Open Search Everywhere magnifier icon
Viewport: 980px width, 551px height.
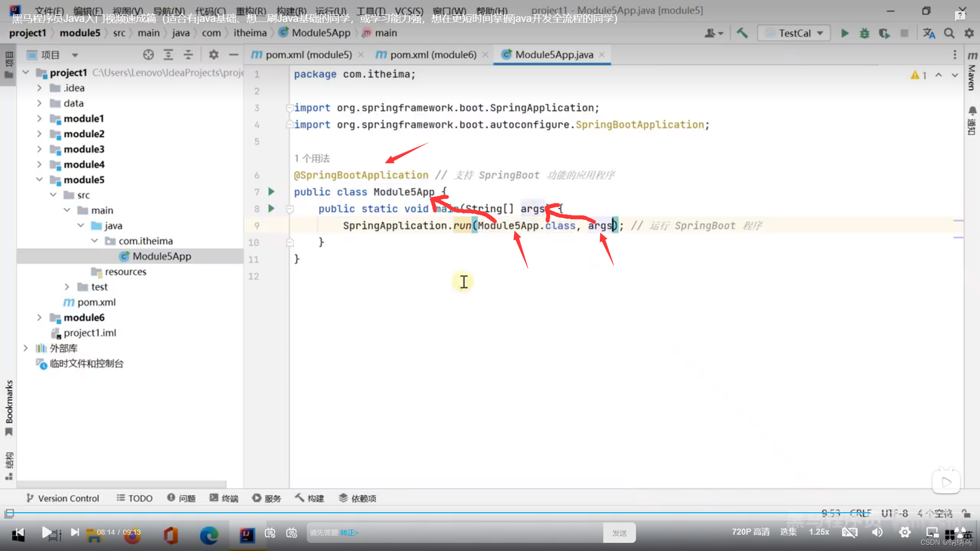pos(949,33)
